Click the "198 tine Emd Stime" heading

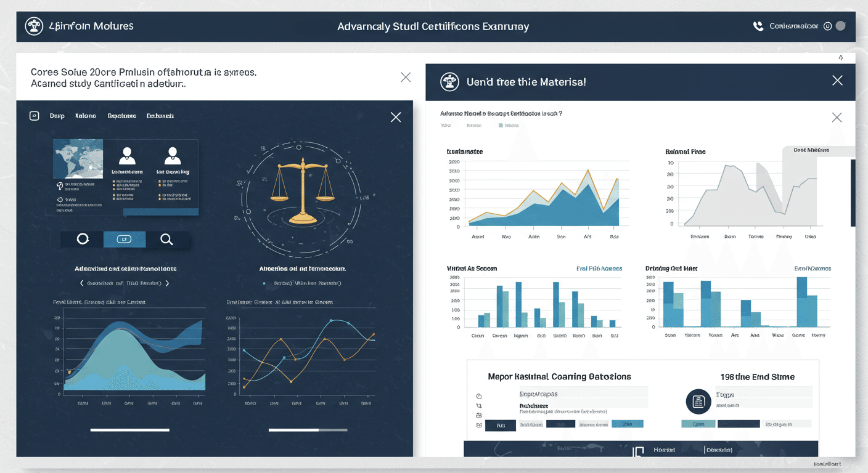click(757, 376)
